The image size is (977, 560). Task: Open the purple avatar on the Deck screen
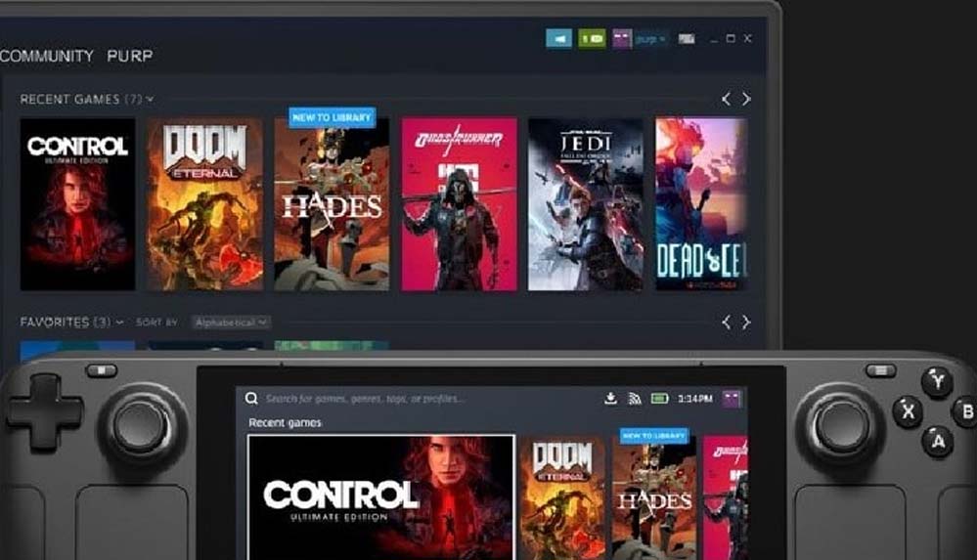click(x=732, y=399)
